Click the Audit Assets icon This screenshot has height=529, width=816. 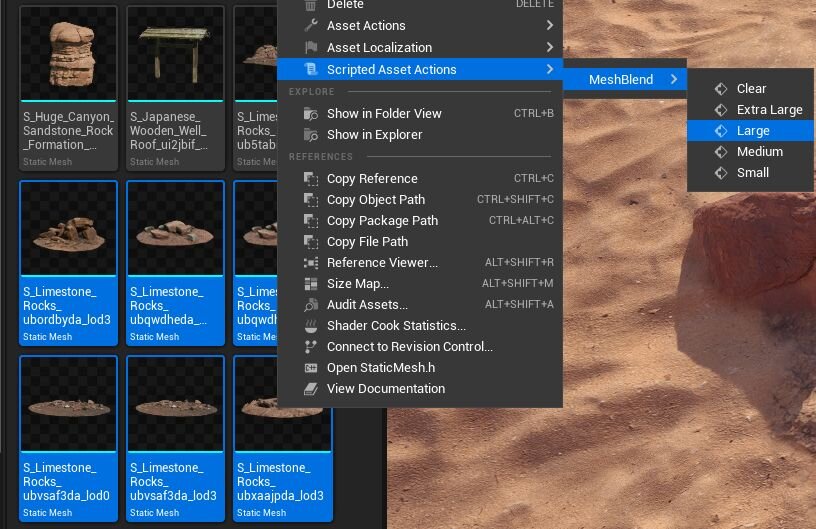click(311, 304)
